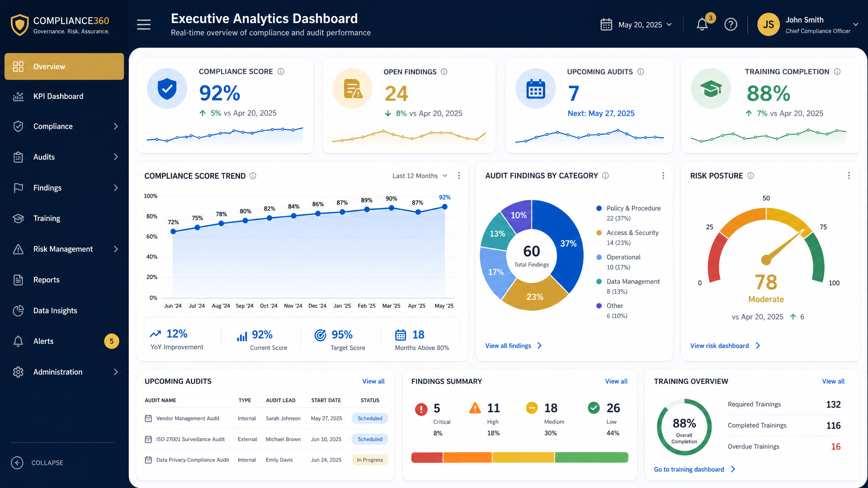
Task: Open the Last 12 Months dropdown
Action: pos(420,176)
